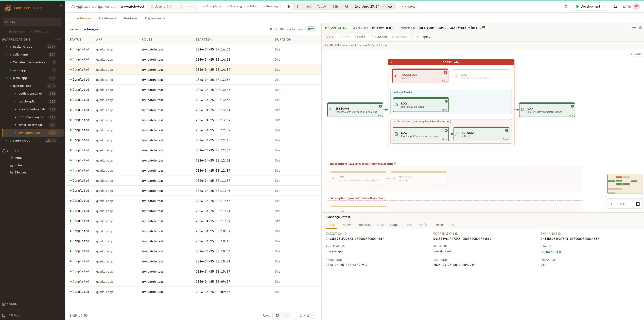Open notifications via the bell icon
The image size is (644, 320).
[615, 7]
